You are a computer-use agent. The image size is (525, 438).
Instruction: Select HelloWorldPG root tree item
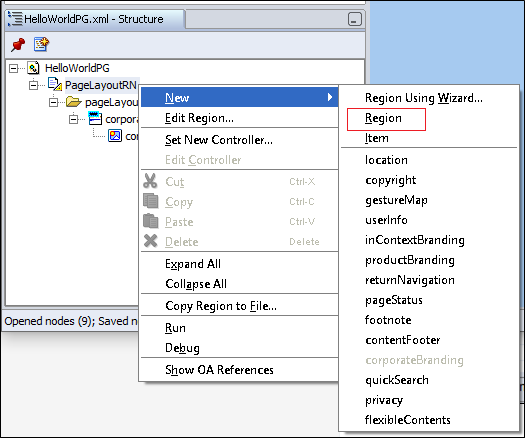77,68
